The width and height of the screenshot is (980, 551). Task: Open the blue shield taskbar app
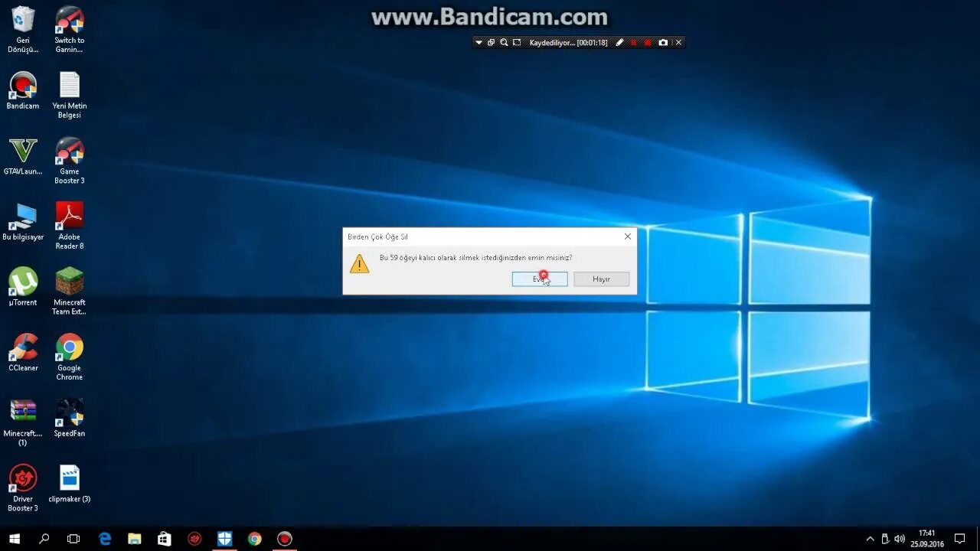(224, 539)
